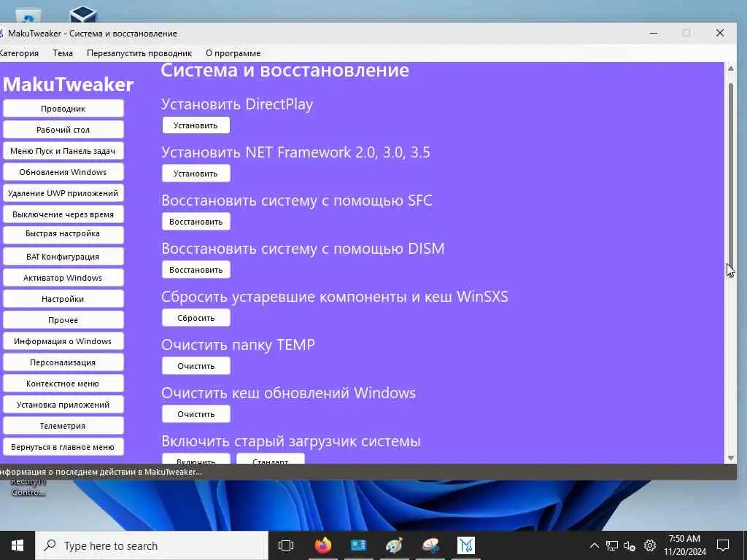Click the taskbar search box
The image size is (747, 560).
(x=152, y=545)
